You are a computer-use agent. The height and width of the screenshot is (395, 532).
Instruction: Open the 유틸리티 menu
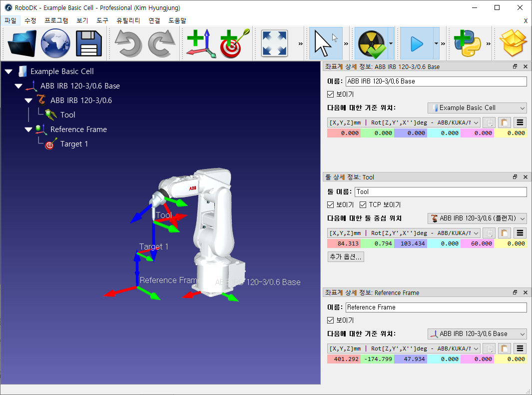(128, 20)
